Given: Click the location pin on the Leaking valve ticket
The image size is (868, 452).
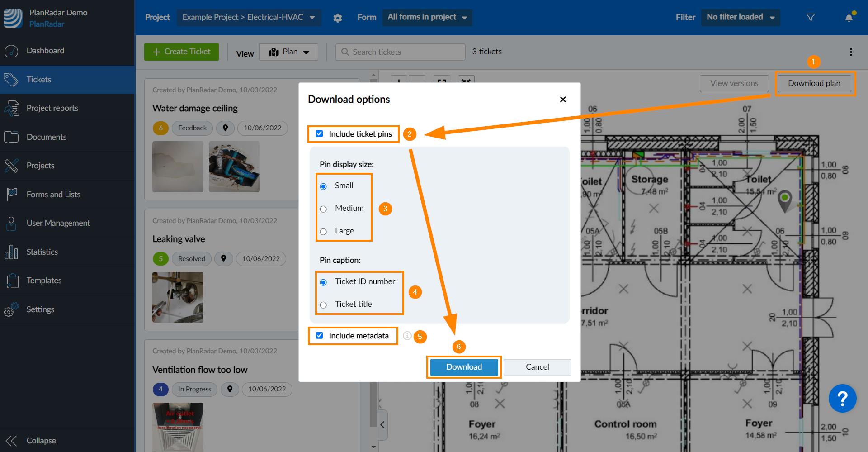Looking at the screenshot, I should point(223,258).
